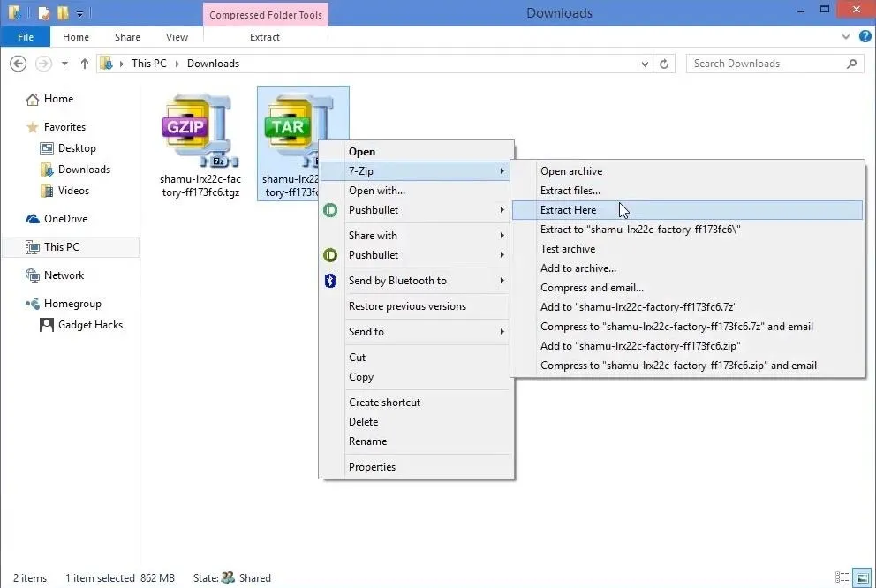
Task: Open address bar history dropdown
Action: 645,64
